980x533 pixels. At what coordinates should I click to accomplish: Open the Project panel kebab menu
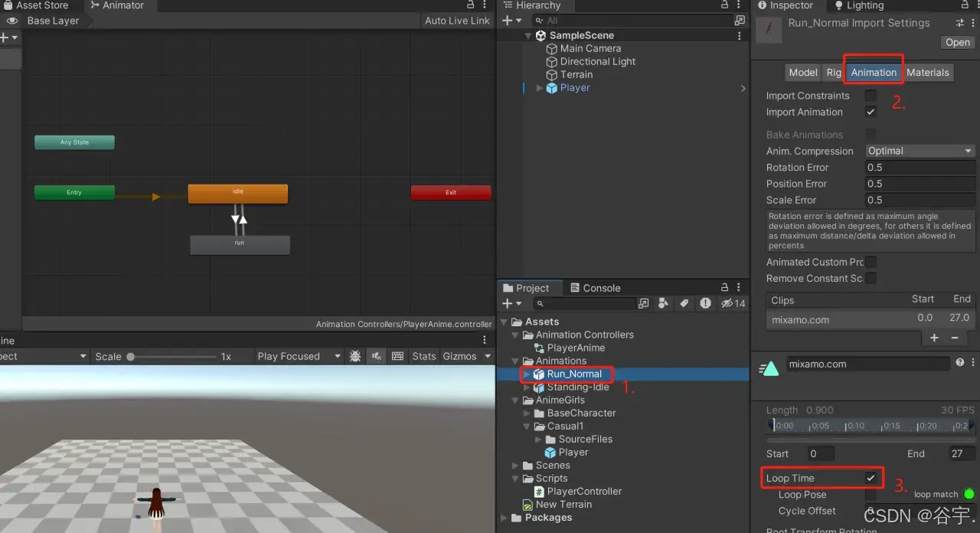[739, 287]
